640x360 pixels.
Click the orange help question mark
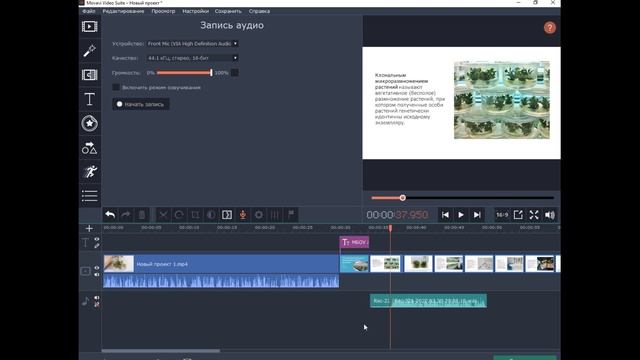549,28
